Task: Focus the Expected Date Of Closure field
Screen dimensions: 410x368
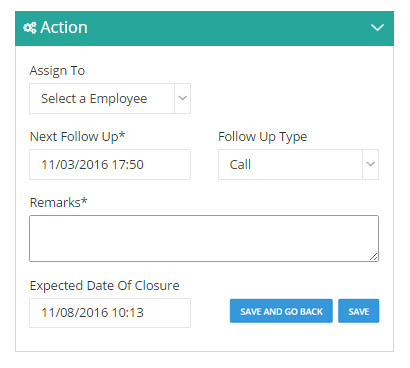Action: coord(110,313)
